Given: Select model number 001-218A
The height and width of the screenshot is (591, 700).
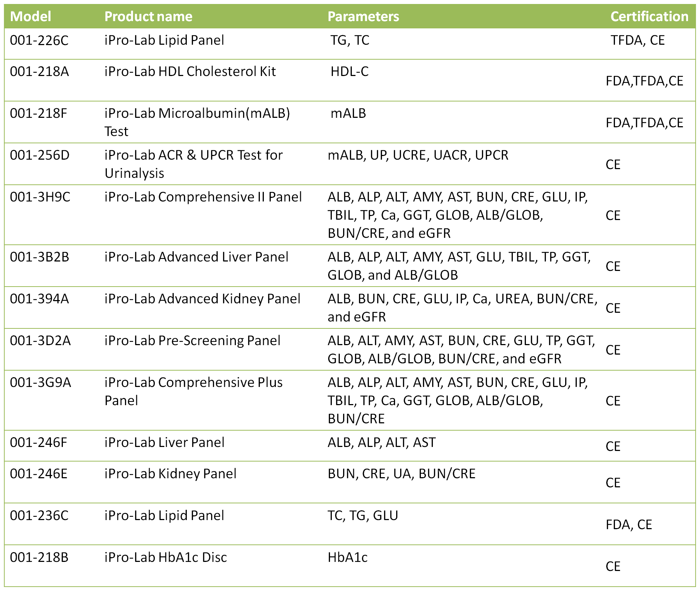Looking at the screenshot, I should (x=39, y=72).
